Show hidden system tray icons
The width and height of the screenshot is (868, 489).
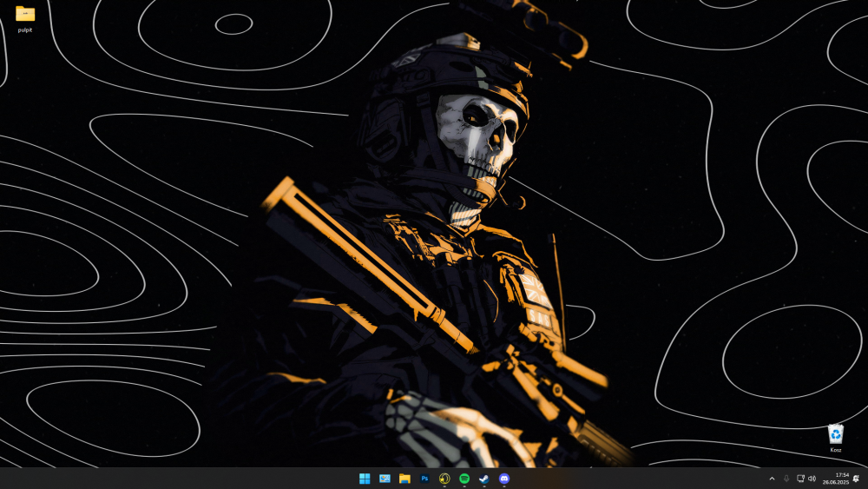[x=772, y=479]
